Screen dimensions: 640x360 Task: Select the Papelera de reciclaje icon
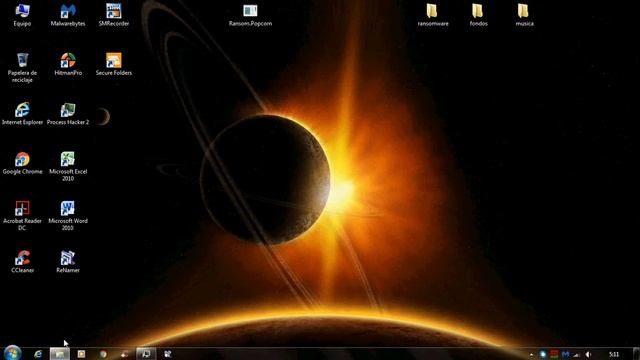pyautogui.click(x=22, y=68)
